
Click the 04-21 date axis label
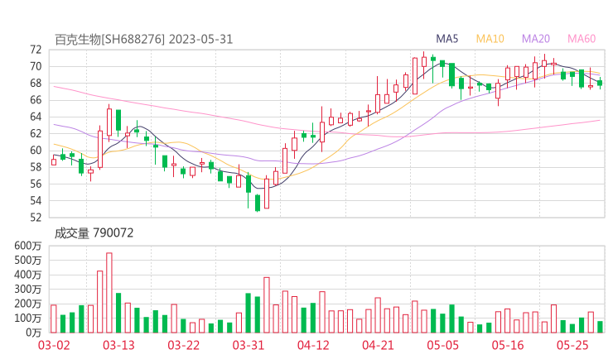point(378,345)
